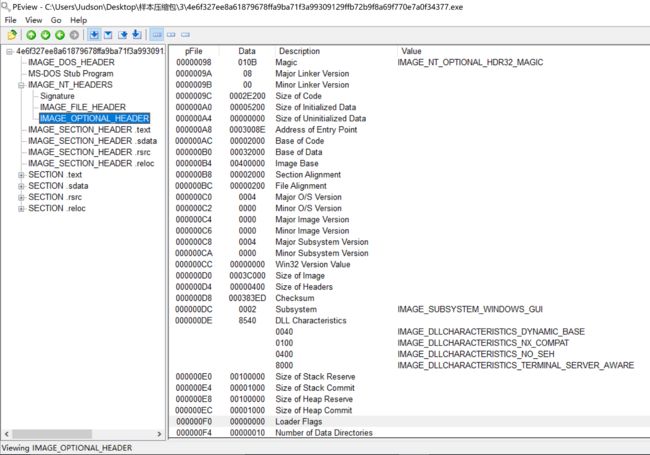Select the highlighted wide-view toolbar icon
The width and height of the screenshot is (650, 455).
[157, 35]
